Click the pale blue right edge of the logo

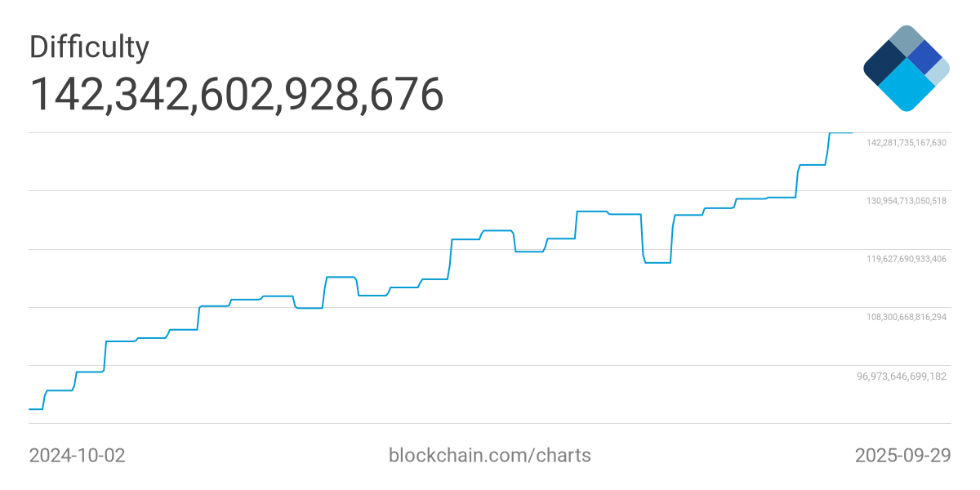[939, 72]
